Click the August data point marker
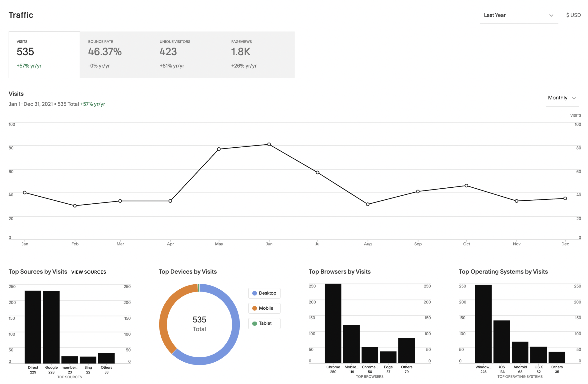Screen dimensions: 588x384 (368, 204)
